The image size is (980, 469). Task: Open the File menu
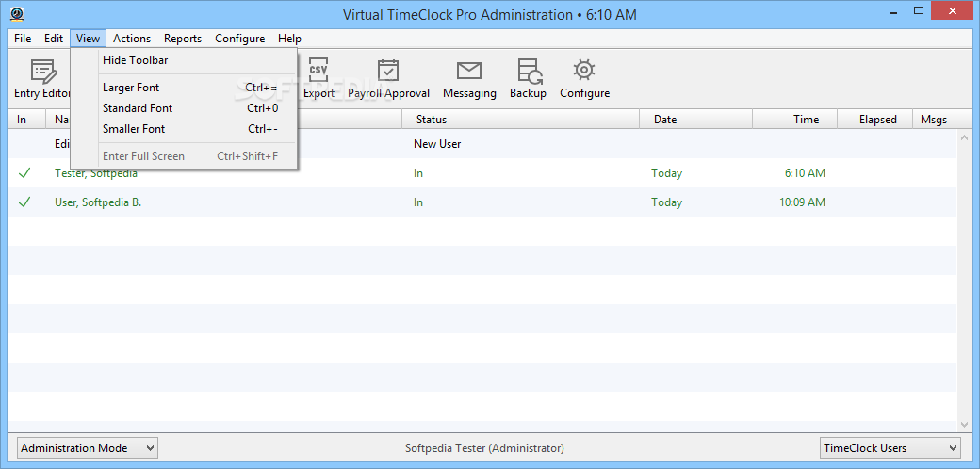(23, 38)
